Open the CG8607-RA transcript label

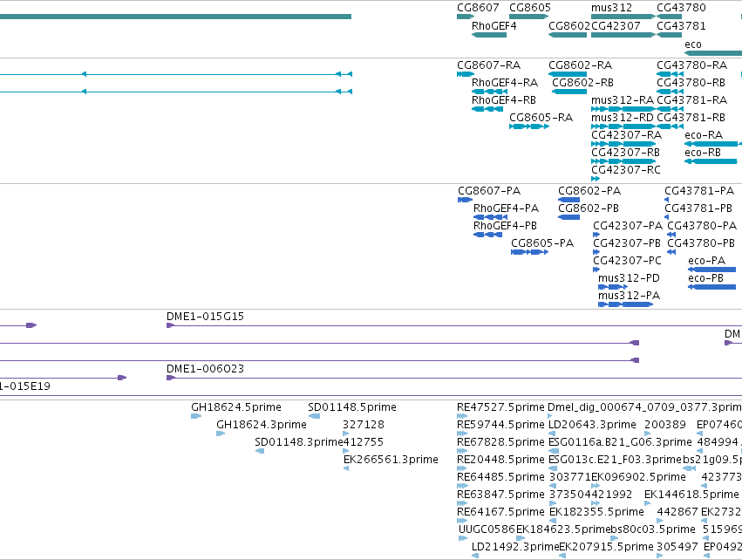pos(489,65)
